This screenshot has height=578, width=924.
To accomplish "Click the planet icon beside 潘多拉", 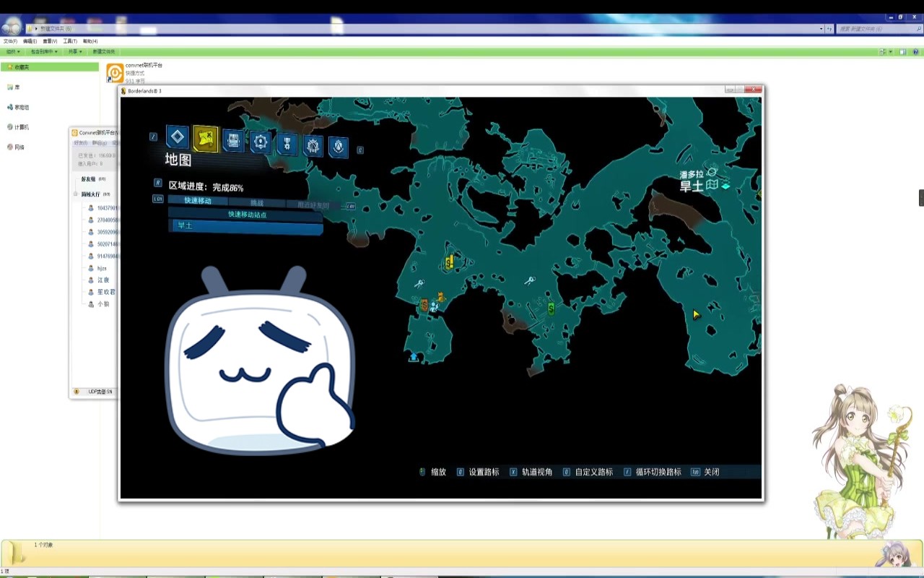I will point(712,173).
